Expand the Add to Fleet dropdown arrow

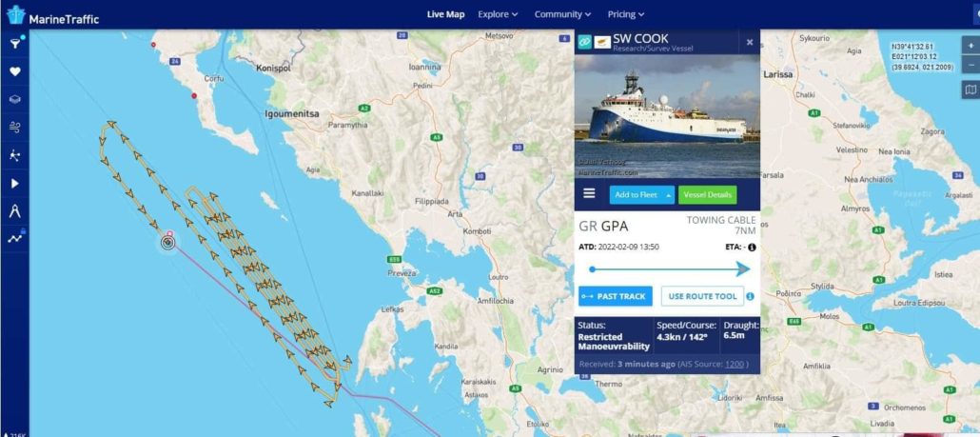tap(669, 195)
